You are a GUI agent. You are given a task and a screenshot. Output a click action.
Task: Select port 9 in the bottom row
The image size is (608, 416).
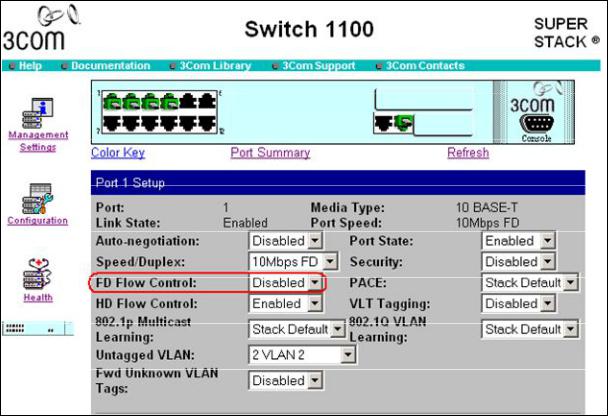coord(150,123)
